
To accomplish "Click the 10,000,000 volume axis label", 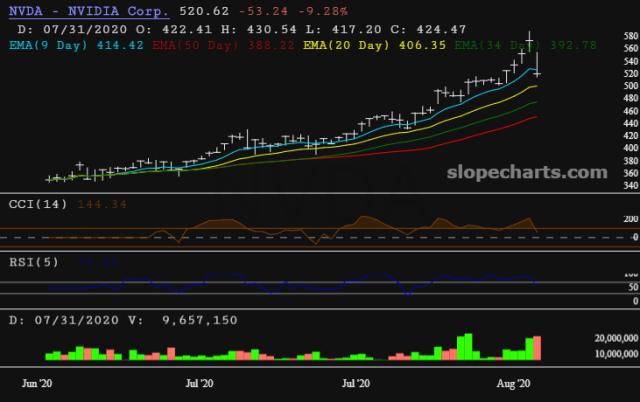I will coord(616,353).
